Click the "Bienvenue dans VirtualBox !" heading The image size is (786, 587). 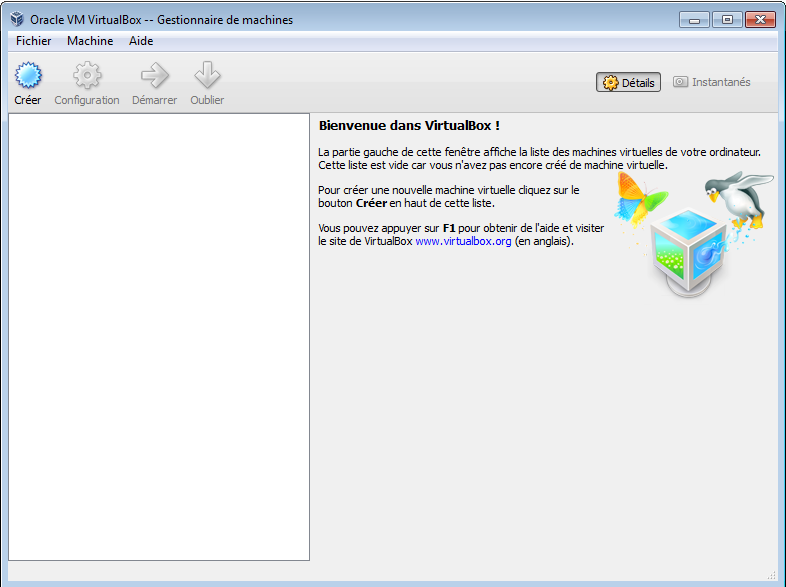point(409,125)
